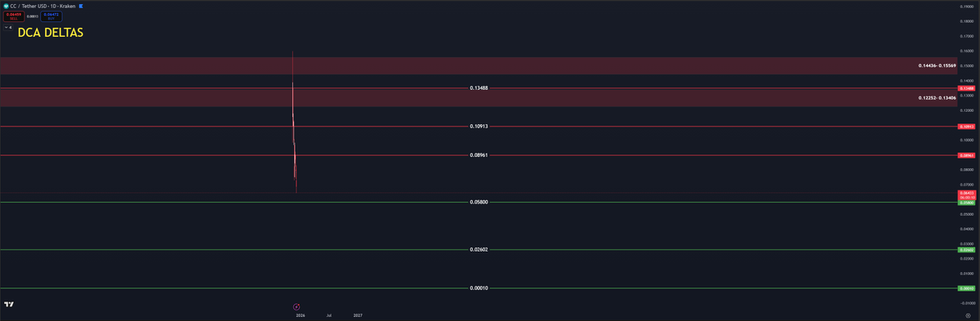Click the green 0.05800 price axis tag
The height and width of the screenshot is (321, 980).
click(966, 202)
